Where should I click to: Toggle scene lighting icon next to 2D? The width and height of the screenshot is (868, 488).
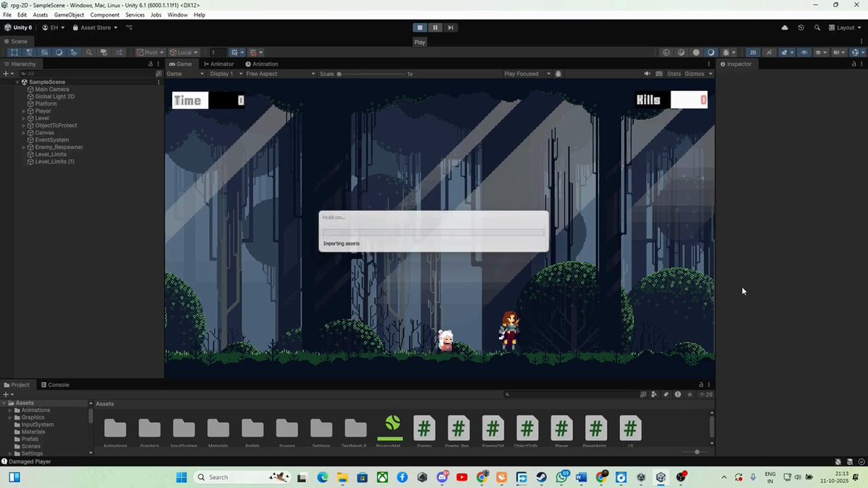pyautogui.click(x=769, y=52)
